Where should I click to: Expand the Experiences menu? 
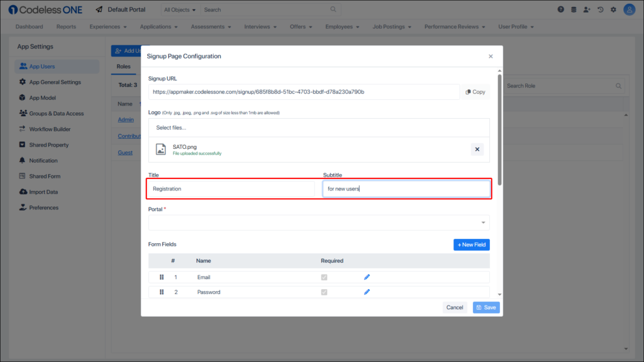click(x=108, y=26)
